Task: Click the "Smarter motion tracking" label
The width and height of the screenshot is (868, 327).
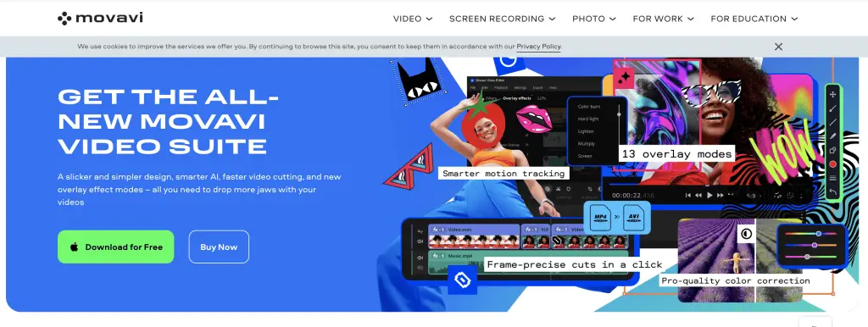Action: 504,173
